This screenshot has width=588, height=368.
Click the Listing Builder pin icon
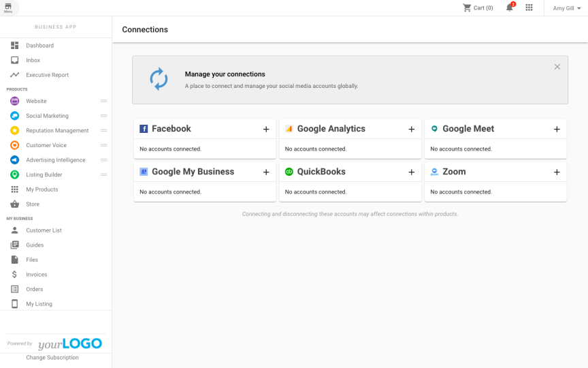coord(14,174)
